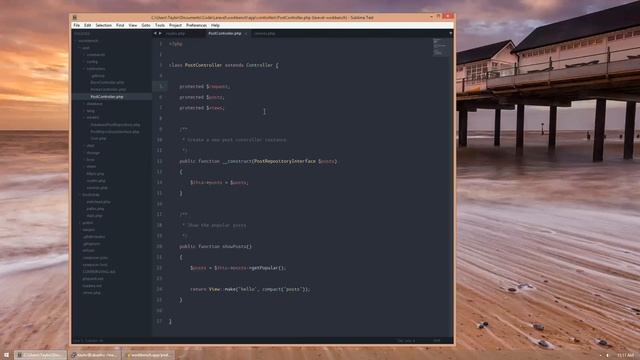Viewport: 640px width, 360px height.
Task: Select PostController.php in the sidebar
Action: tap(107, 97)
